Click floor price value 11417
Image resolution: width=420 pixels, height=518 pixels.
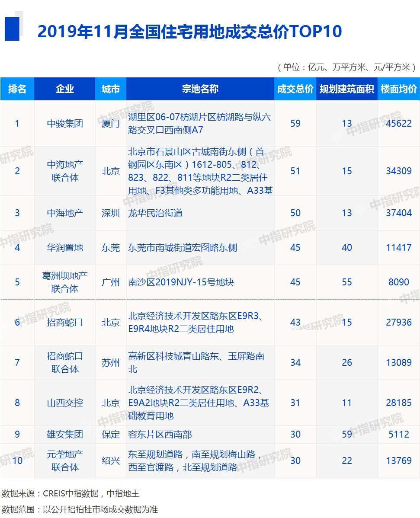click(399, 247)
